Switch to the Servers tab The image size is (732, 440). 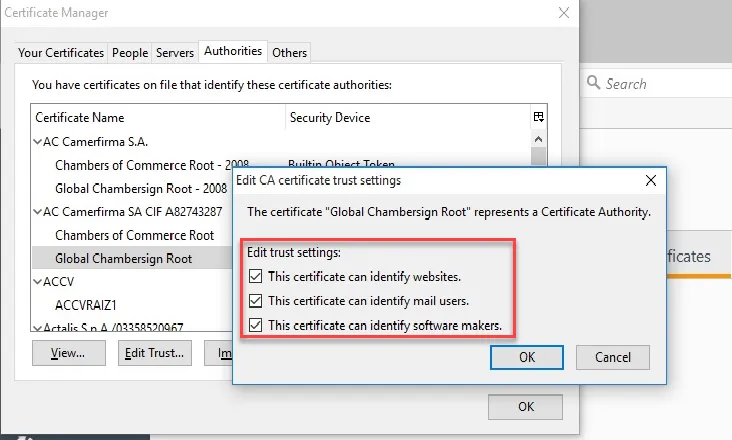tap(175, 52)
